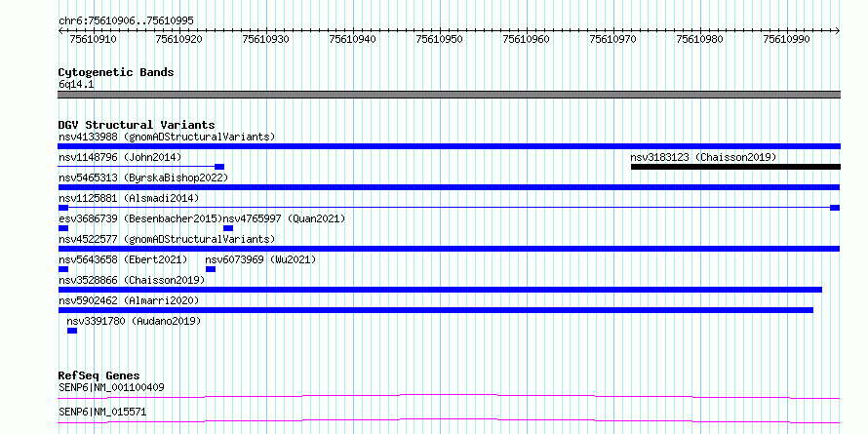Click the chr6:75610906..75610995 region label

click(126, 21)
